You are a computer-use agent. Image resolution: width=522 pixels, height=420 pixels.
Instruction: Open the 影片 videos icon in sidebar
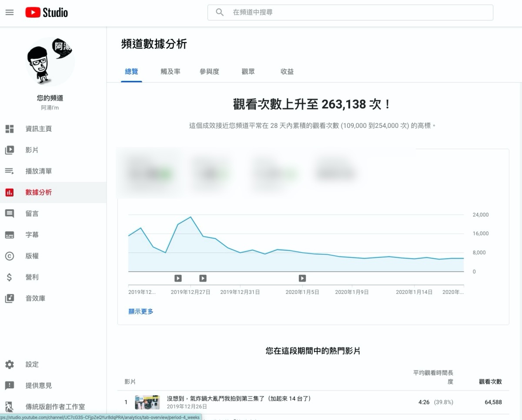point(10,150)
